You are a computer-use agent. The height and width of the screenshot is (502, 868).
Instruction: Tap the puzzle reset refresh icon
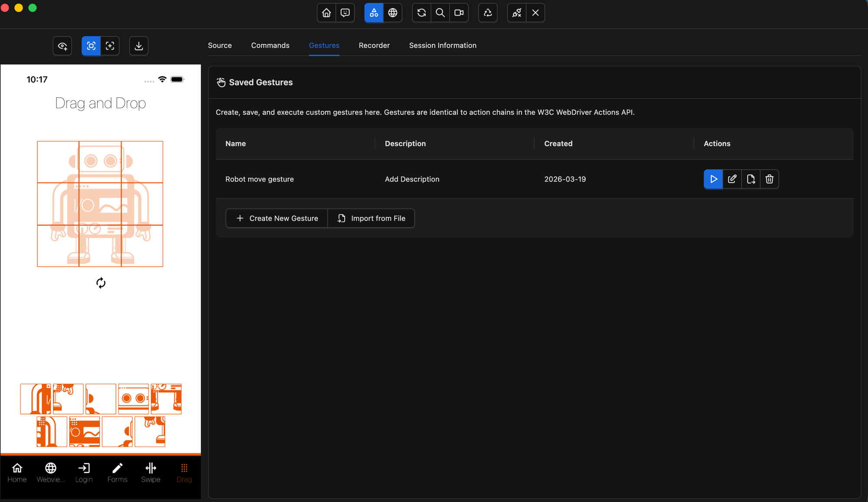(101, 283)
